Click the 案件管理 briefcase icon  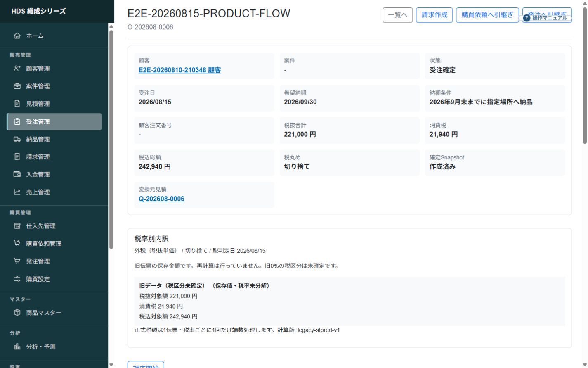tap(17, 86)
